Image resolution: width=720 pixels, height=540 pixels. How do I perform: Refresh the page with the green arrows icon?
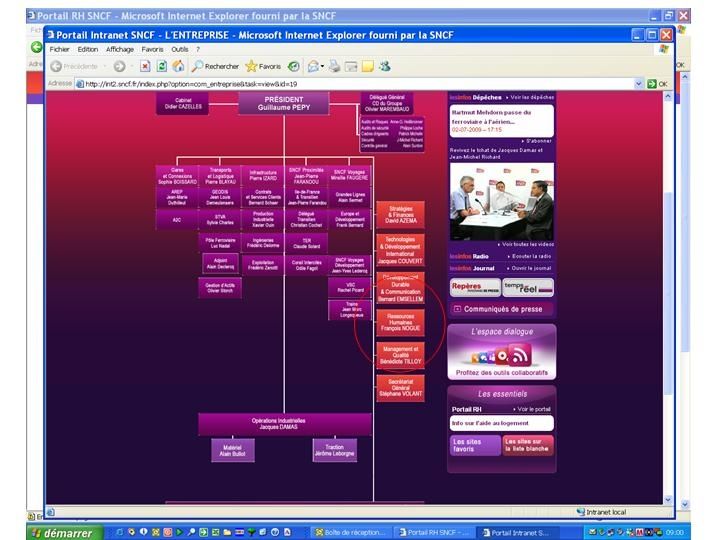pos(162,67)
